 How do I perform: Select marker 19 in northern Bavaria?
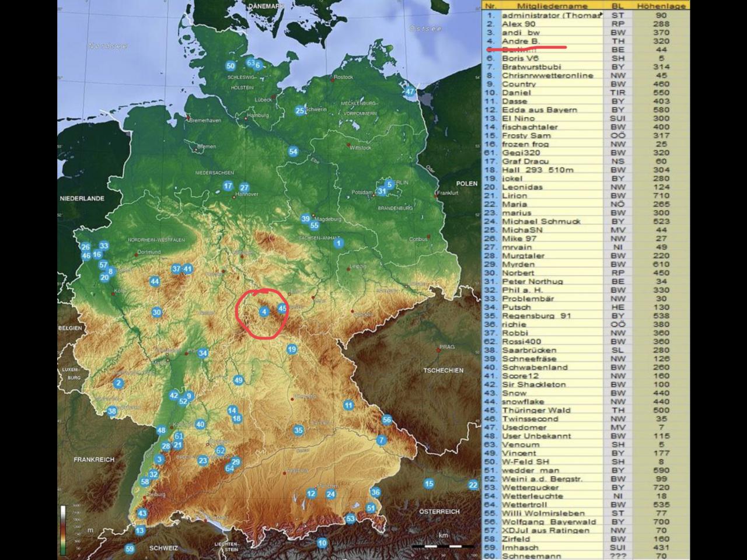coord(292,349)
